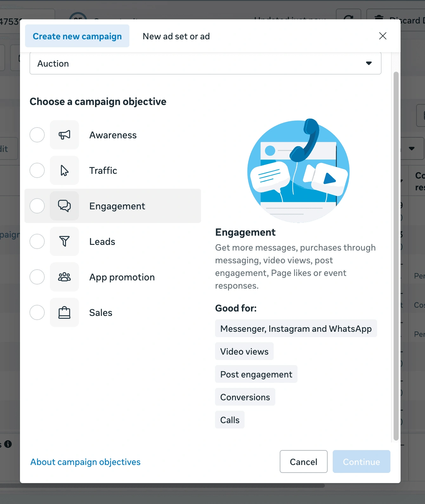Click the App promotion people icon
The image size is (425, 504).
[64, 277]
